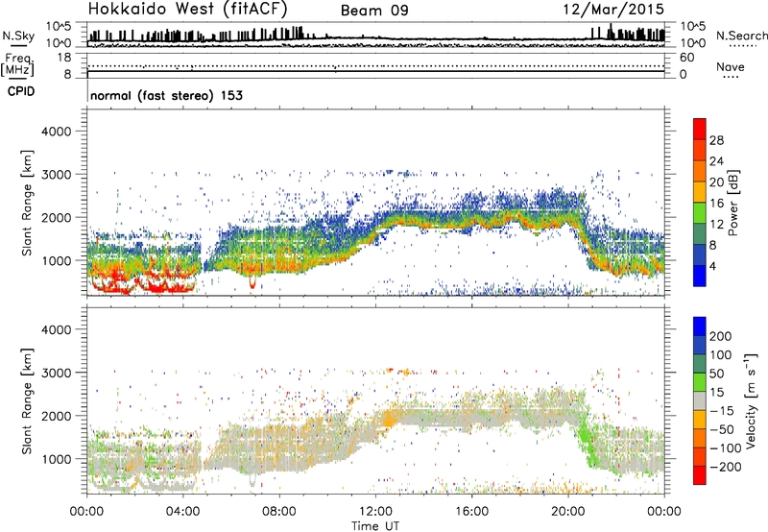Click the 'Velocity [m s⁻¹]' colorbar label

pyautogui.click(x=750, y=400)
